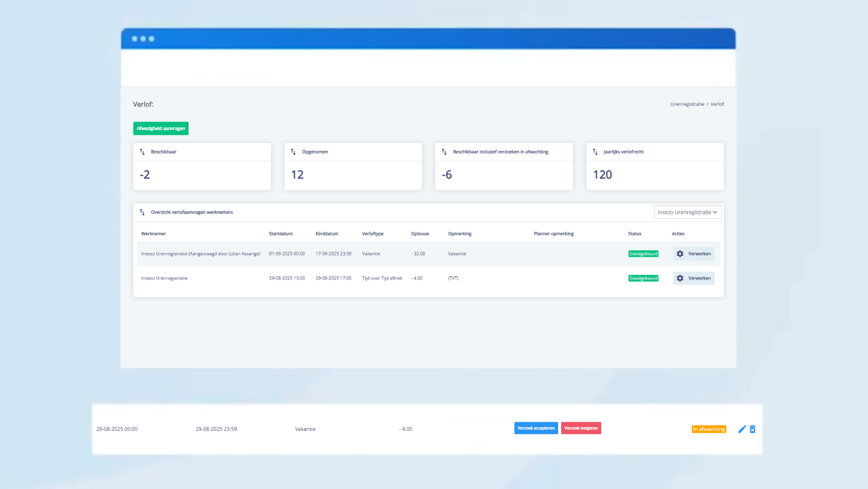Image resolution: width=868 pixels, height=489 pixels.
Task: Click the Beschikbaar value -2
Action: click(x=145, y=175)
